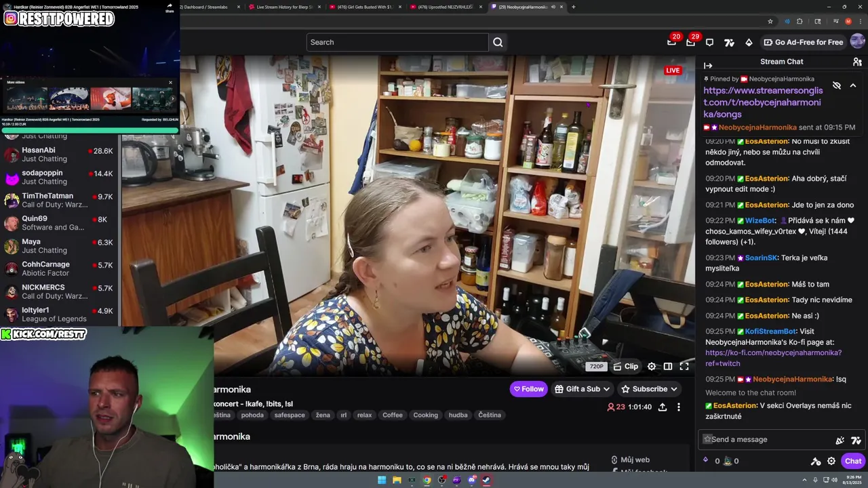Image resolution: width=868 pixels, height=488 pixels.
Task: Open the 7TV emote picker in chat input
Action: point(856,440)
